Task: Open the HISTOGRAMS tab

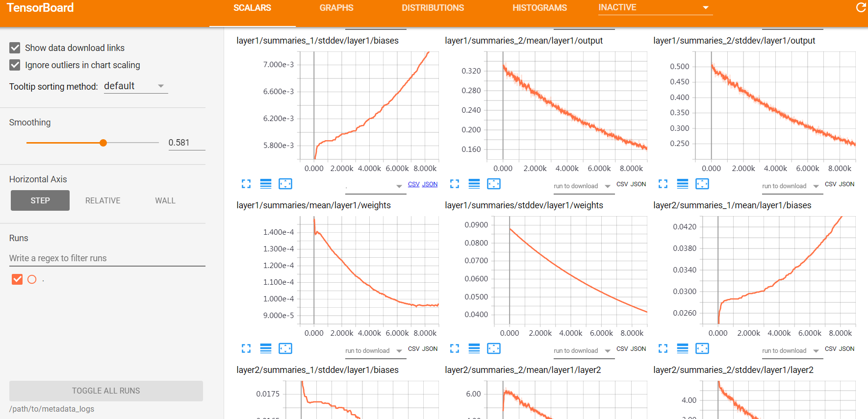Action: click(539, 8)
